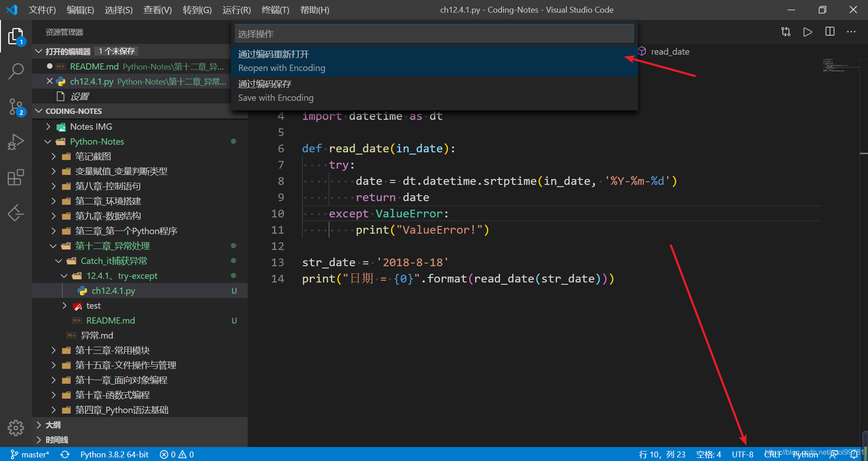Select Python 3.8.2 64-bit interpreter in status bar
The width and height of the screenshot is (868, 461).
pyautogui.click(x=114, y=454)
